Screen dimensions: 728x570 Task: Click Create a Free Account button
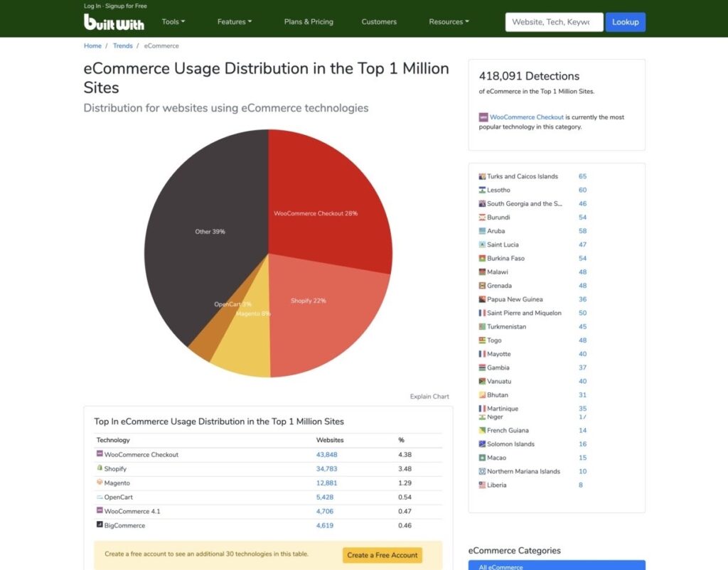tap(382, 555)
